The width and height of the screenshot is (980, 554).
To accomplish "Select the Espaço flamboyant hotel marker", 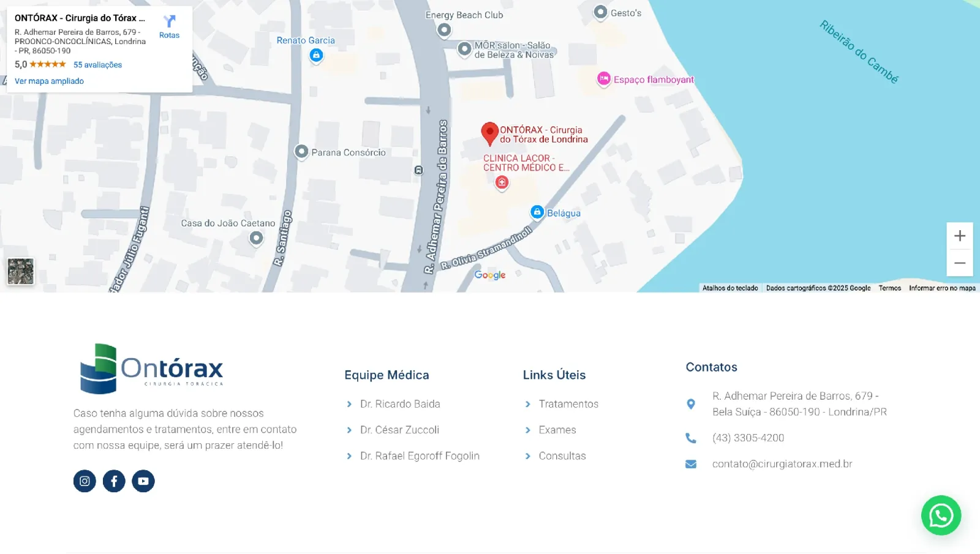I will point(604,79).
